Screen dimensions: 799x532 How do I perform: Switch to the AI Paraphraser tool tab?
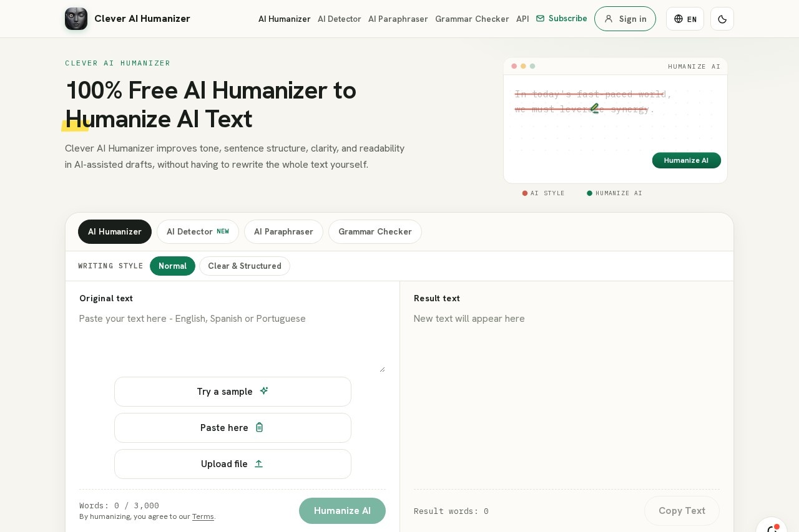pos(283,231)
